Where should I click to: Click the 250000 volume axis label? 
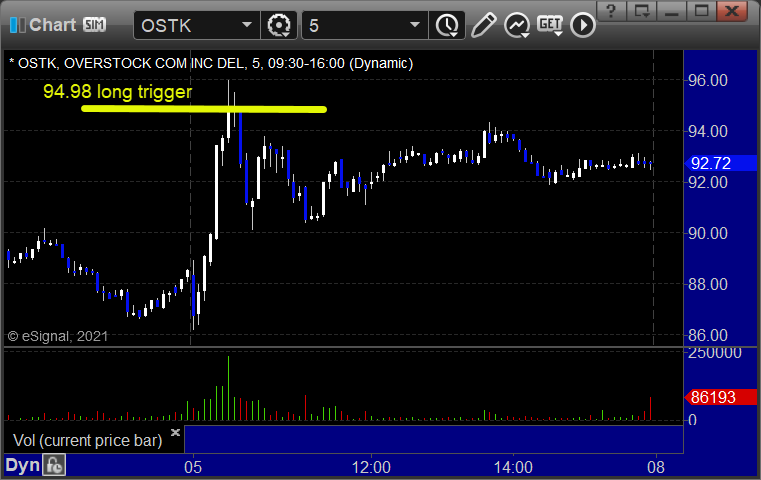[x=714, y=353]
